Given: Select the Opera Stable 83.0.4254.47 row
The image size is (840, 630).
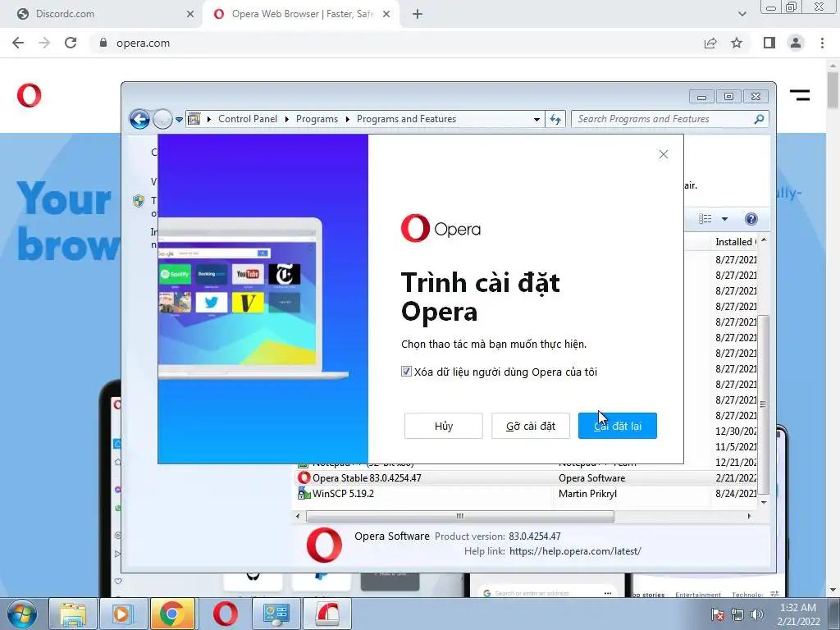Looking at the screenshot, I should (527, 478).
